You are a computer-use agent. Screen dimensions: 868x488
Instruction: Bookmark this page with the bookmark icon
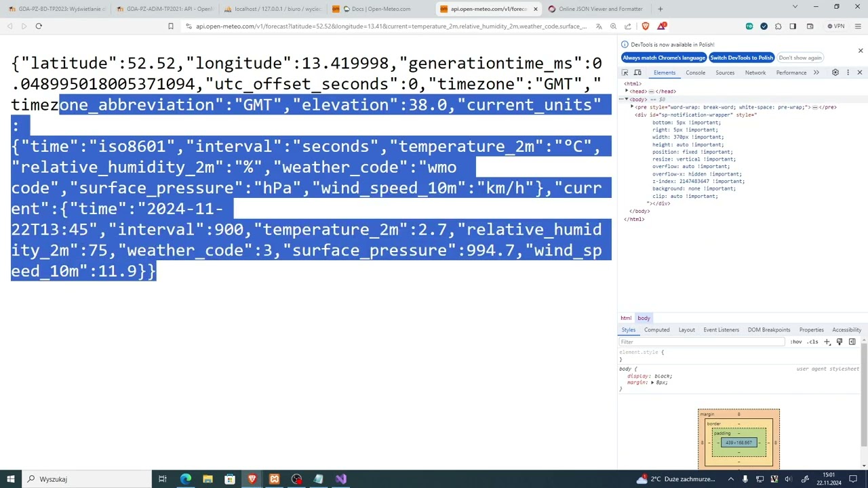[x=171, y=26]
